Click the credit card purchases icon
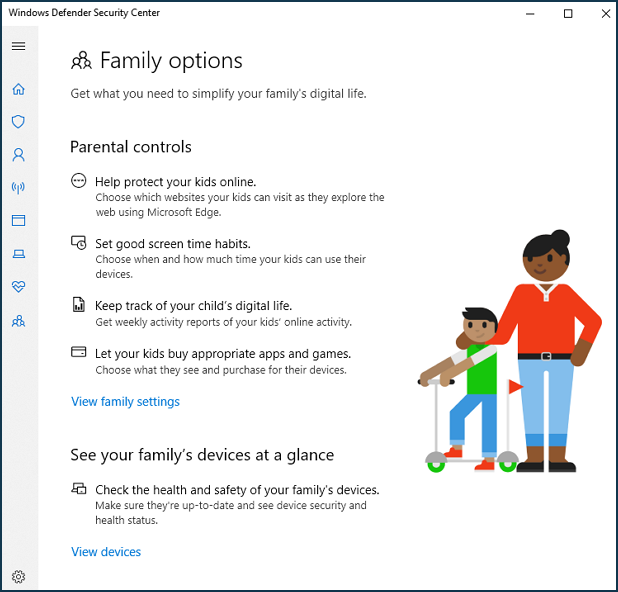The width and height of the screenshot is (618, 592). [x=78, y=352]
